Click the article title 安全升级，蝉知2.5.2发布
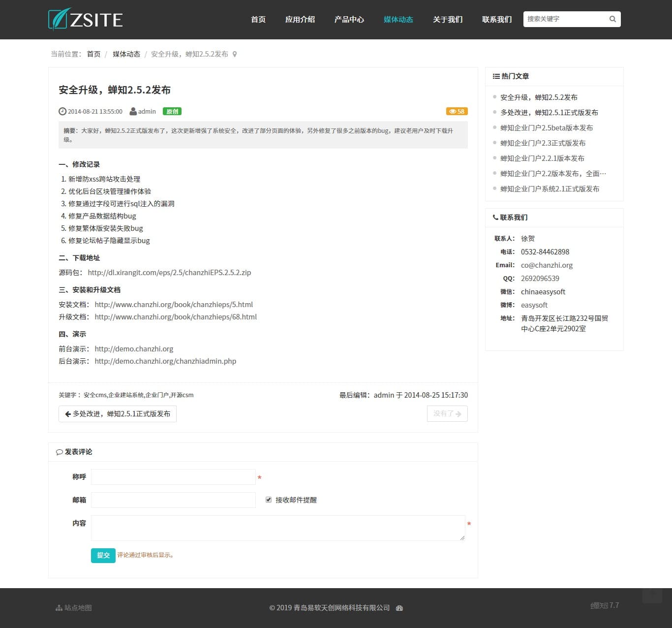This screenshot has width=672, height=628. pyautogui.click(x=115, y=90)
